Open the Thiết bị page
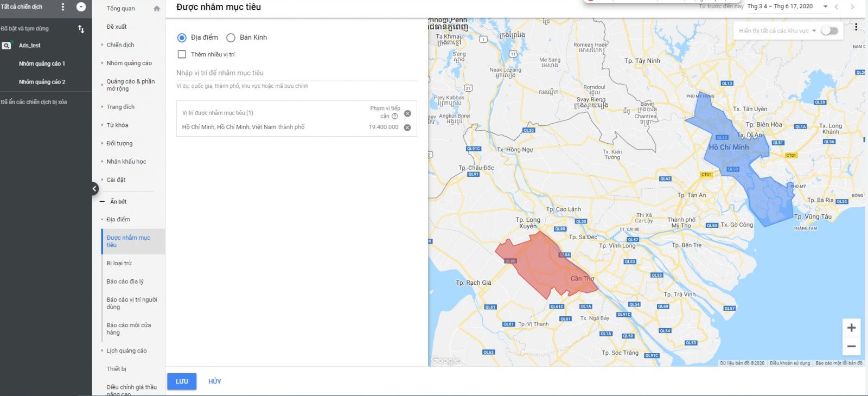The image size is (868, 396). pos(116,369)
